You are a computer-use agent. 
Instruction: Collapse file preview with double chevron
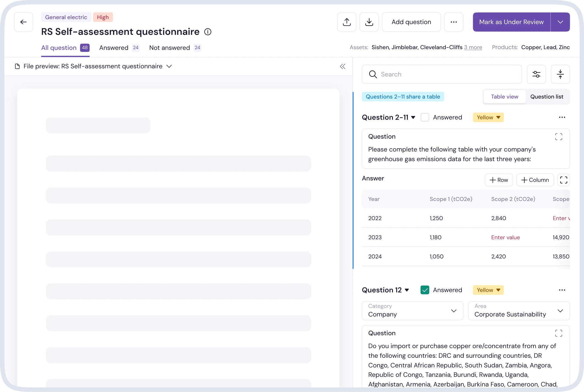tap(343, 66)
